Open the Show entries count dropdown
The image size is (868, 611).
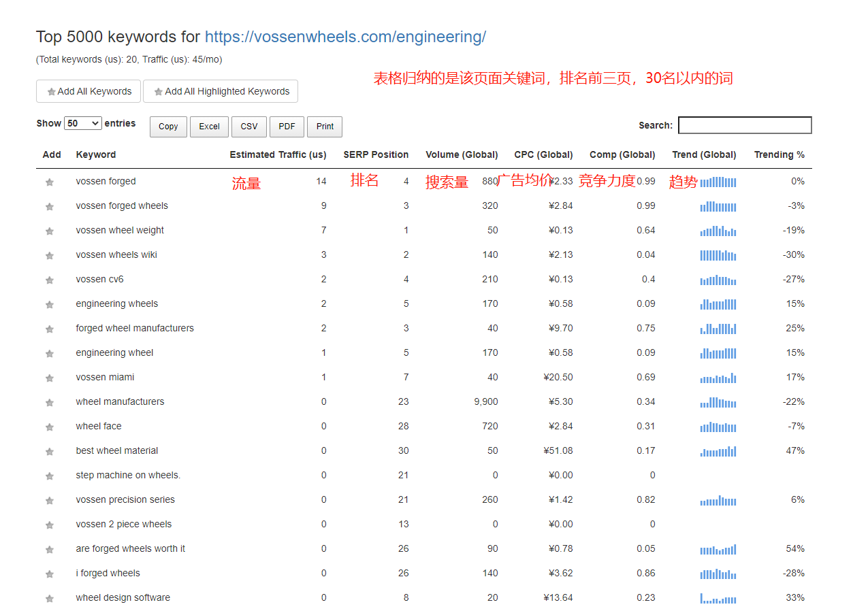pyautogui.click(x=83, y=123)
